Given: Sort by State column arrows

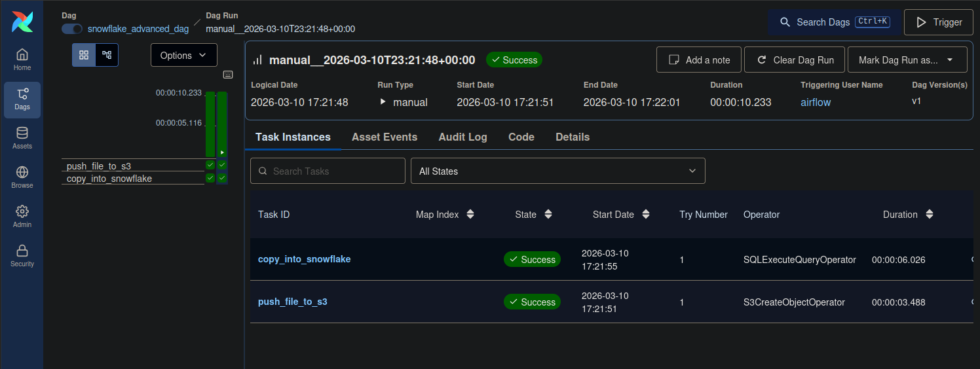Looking at the screenshot, I should [x=548, y=215].
